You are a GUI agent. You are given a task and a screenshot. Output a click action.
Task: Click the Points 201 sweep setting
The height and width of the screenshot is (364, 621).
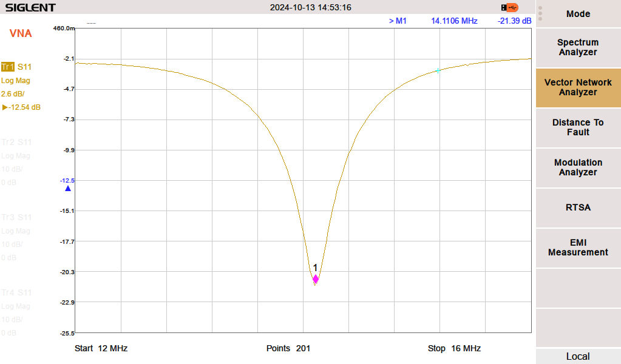(x=288, y=348)
